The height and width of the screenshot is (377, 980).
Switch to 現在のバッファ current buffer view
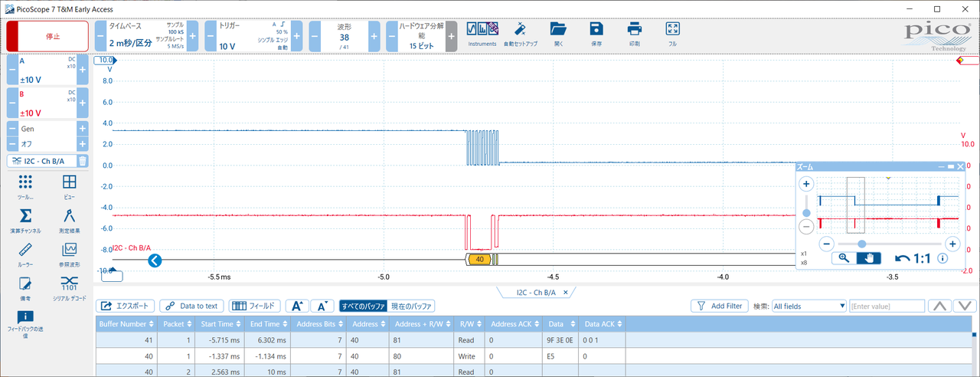click(412, 306)
